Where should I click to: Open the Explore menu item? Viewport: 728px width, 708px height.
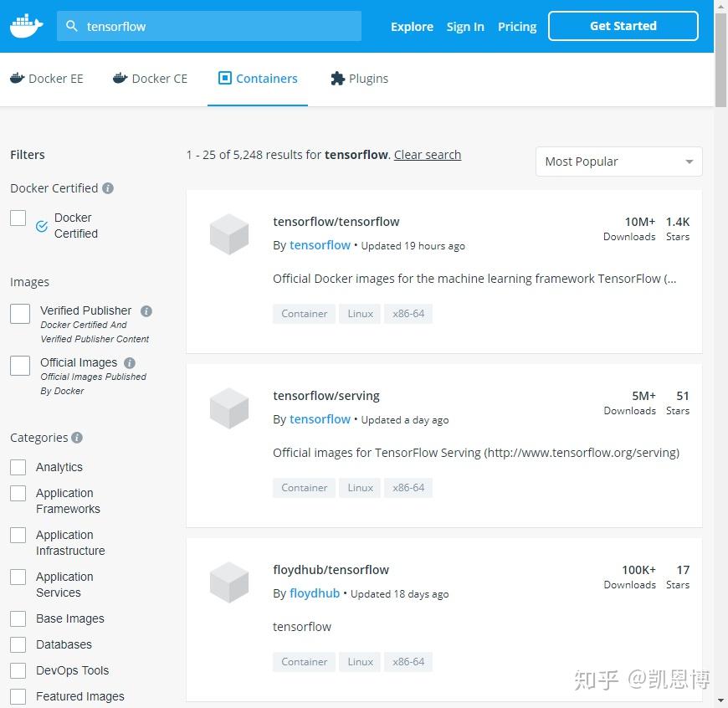click(412, 26)
